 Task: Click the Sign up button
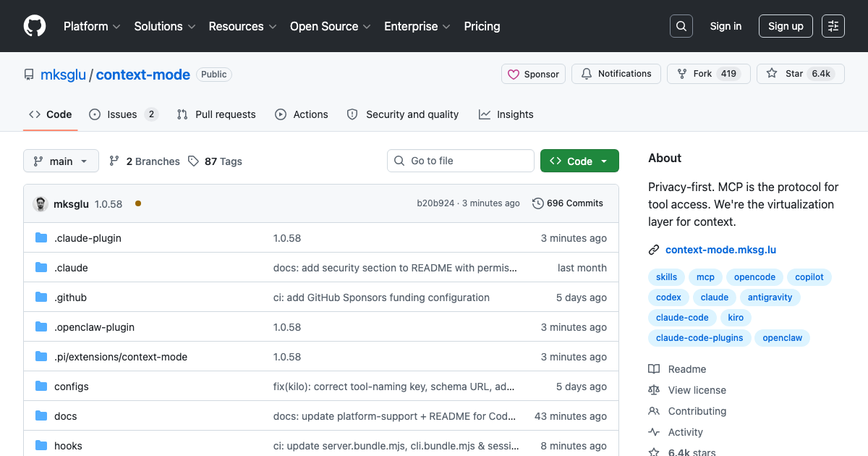click(x=786, y=26)
